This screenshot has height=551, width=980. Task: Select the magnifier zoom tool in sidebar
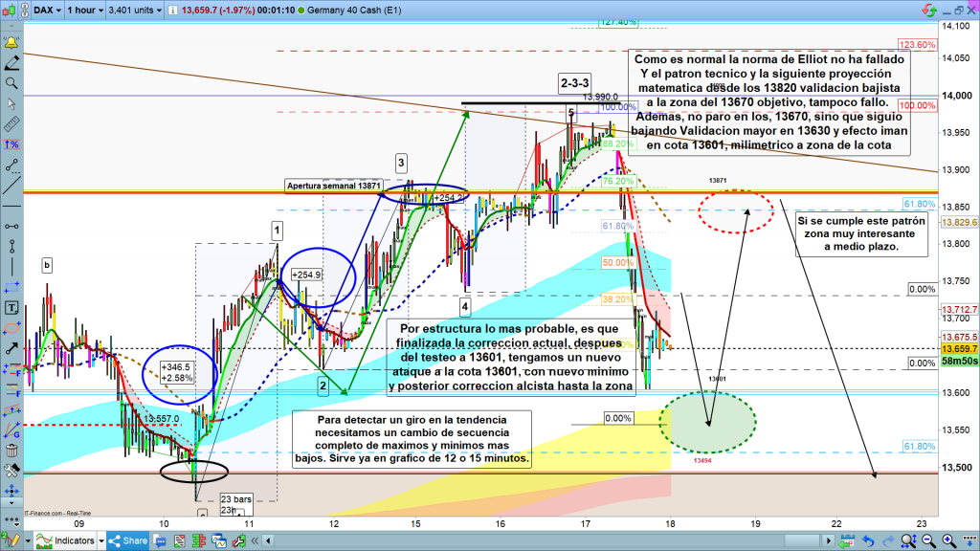tap(12, 83)
